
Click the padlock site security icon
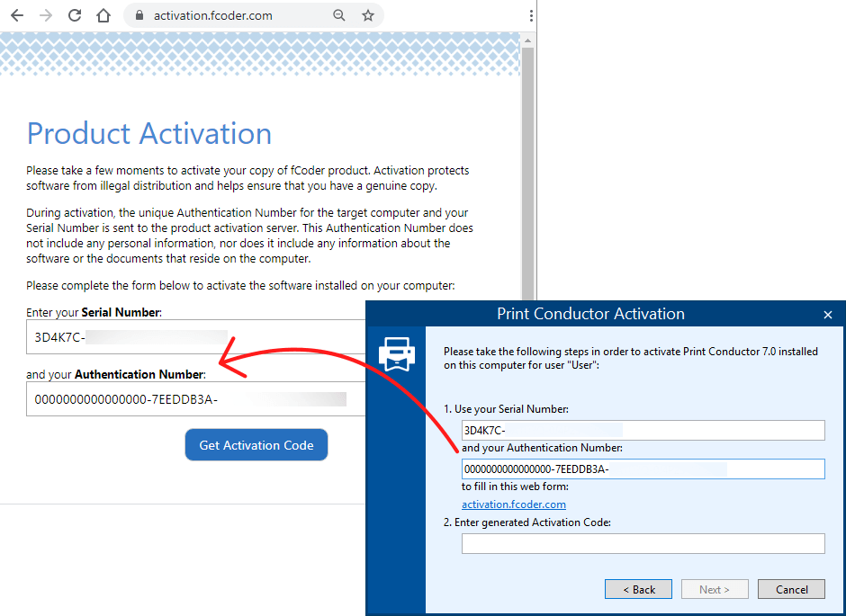coord(139,15)
